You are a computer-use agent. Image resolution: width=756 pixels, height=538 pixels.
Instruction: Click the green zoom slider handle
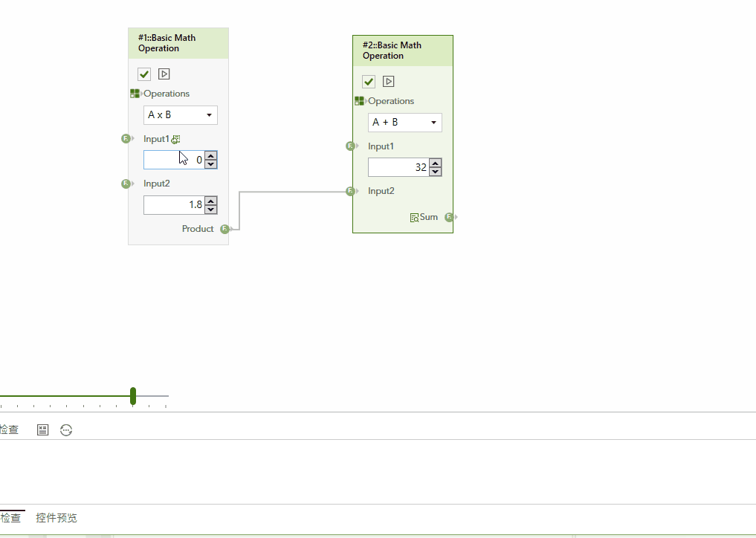(133, 396)
